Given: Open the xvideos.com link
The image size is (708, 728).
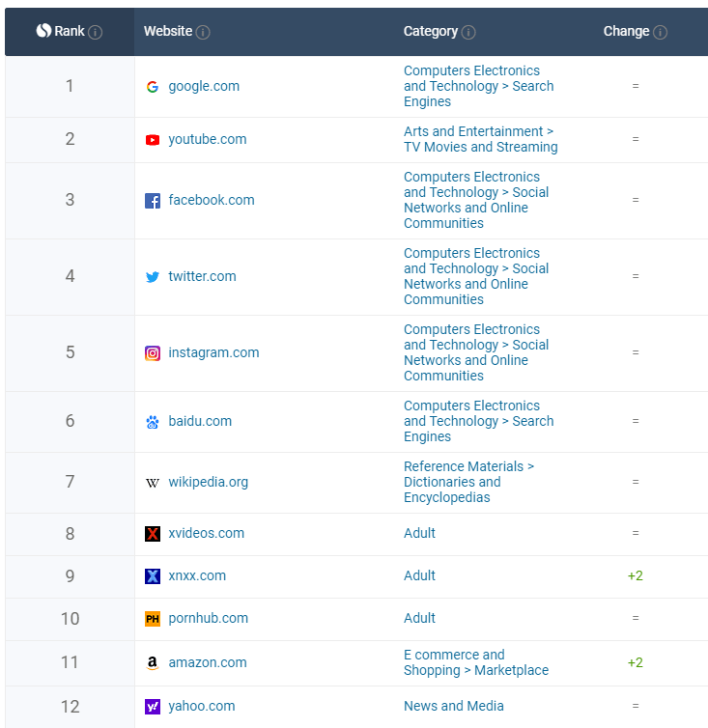Looking at the screenshot, I should pyautogui.click(x=207, y=533).
